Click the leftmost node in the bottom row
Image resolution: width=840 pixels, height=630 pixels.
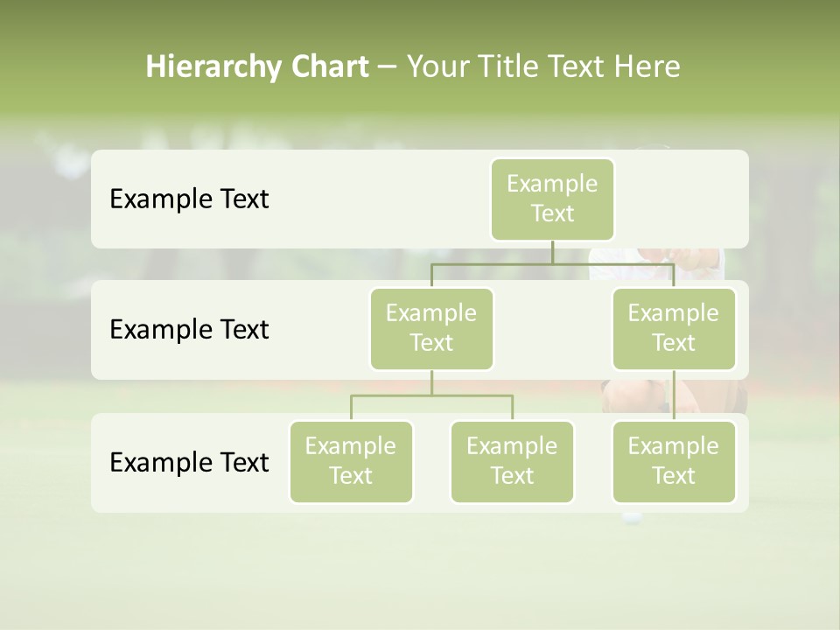pos(351,461)
